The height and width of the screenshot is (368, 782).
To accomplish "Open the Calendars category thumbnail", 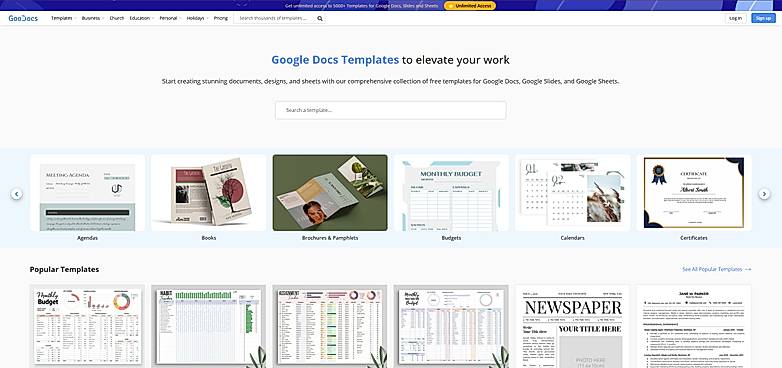I will (573, 192).
